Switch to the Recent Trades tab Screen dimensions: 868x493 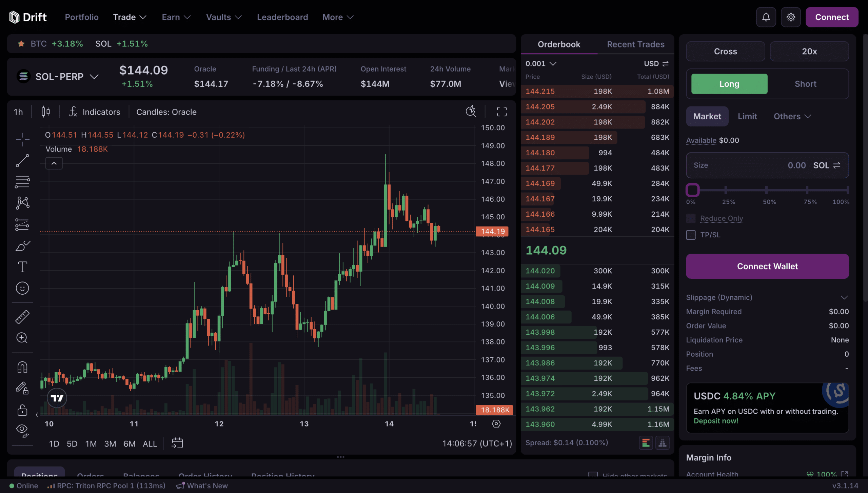(x=635, y=44)
